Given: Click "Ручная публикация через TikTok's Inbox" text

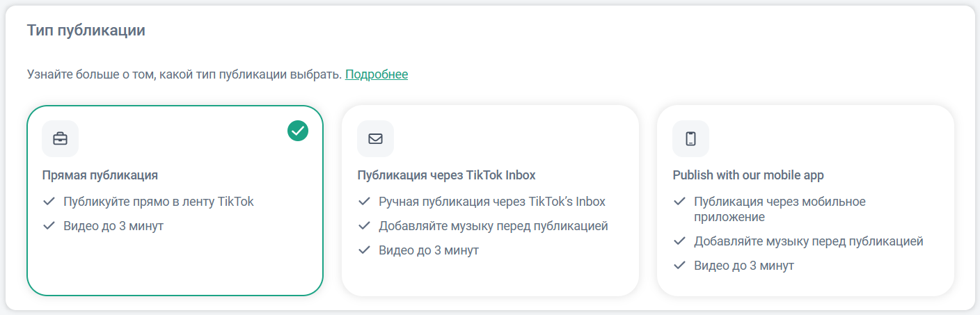Looking at the screenshot, I should pyautogui.click(x=492, y=202).
